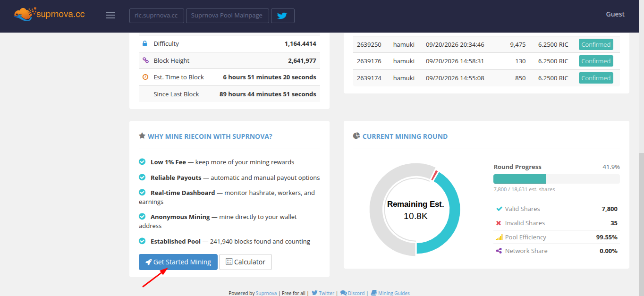
Task: Click the check icon beside Established Pool
Action: [x=142, y=241]
